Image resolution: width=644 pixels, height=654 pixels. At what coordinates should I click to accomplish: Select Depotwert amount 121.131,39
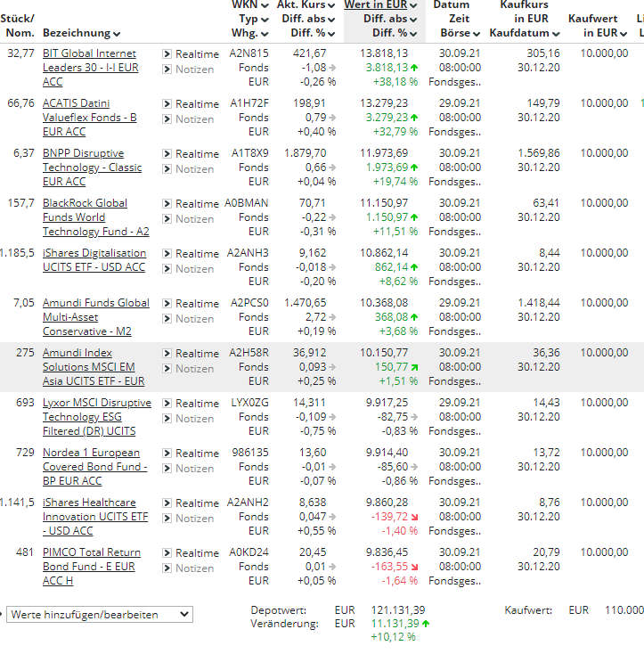(398, 610)
